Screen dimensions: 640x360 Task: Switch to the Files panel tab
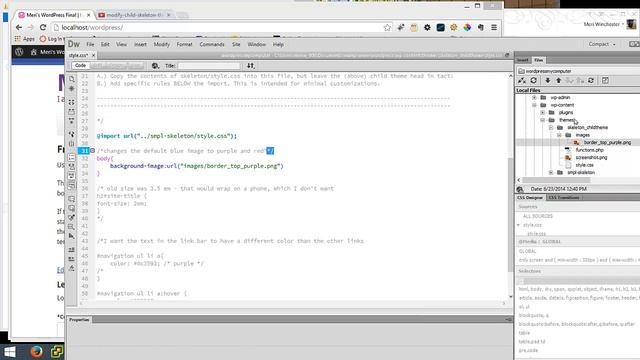[x=539, y=60]
